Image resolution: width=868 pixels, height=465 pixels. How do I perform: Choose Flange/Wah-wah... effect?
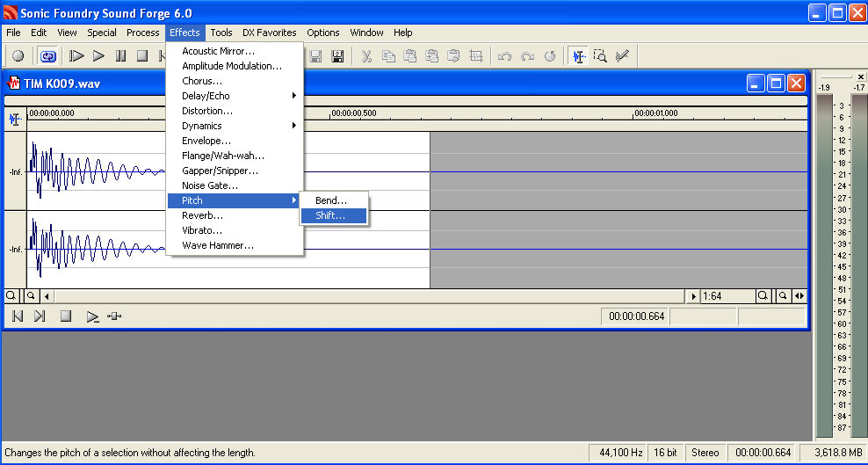click(235, 156)
